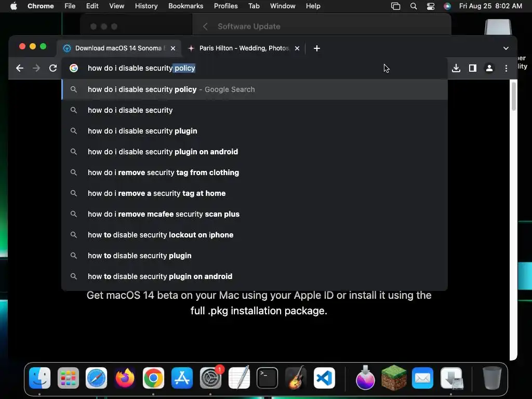
Task: Launch Firefox from the Dock
Action: coord(125,378)
